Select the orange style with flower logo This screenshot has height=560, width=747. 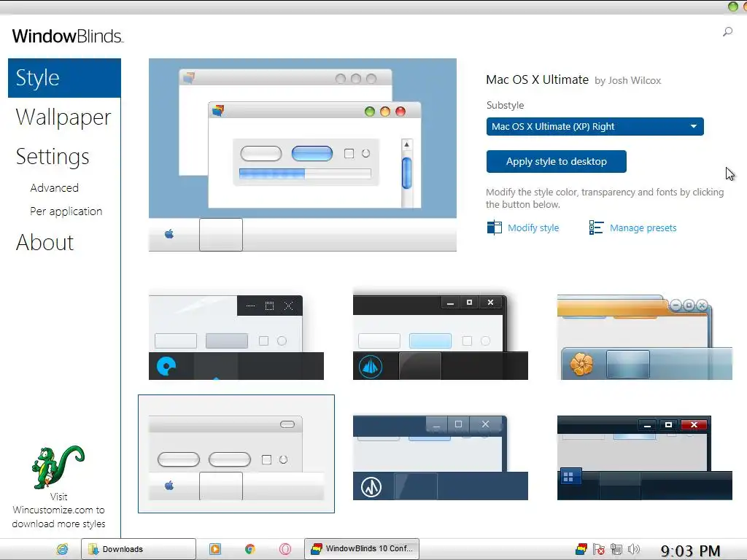645,338
